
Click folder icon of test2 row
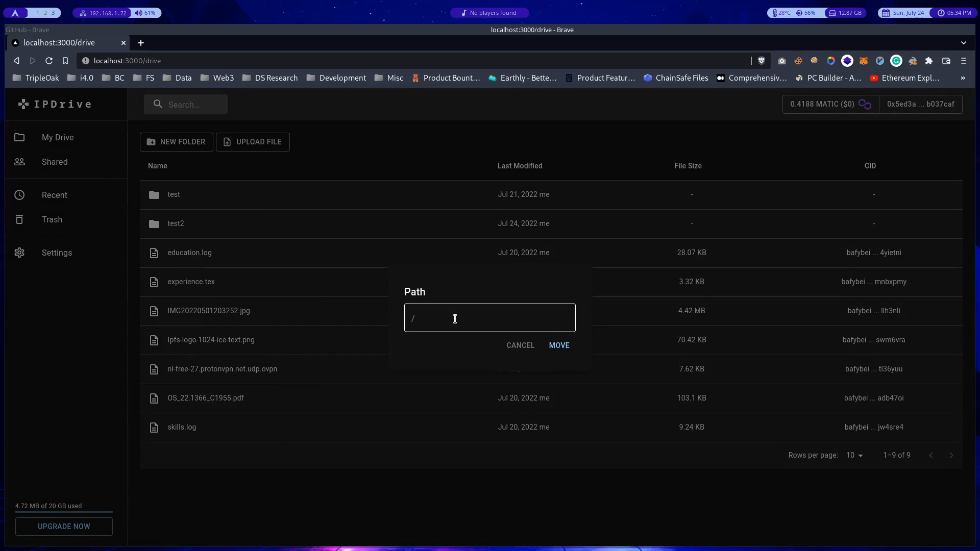point(154,223)
